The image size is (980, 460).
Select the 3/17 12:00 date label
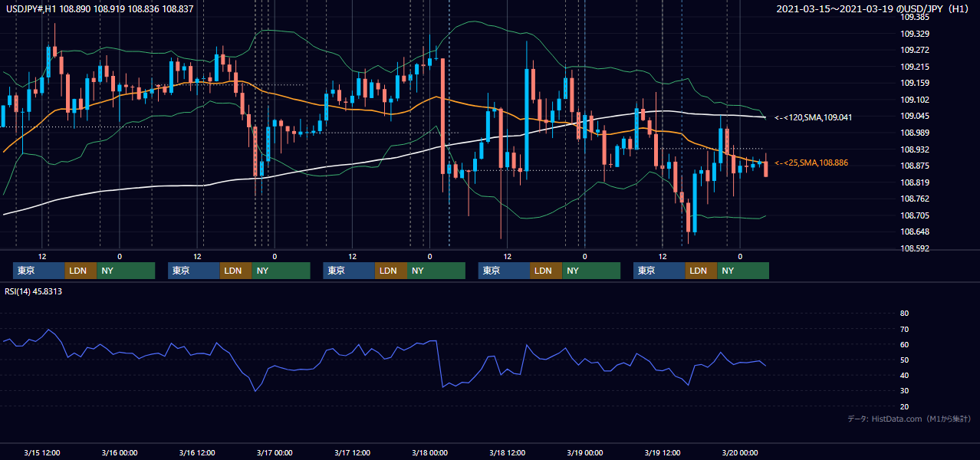[352, 452]
